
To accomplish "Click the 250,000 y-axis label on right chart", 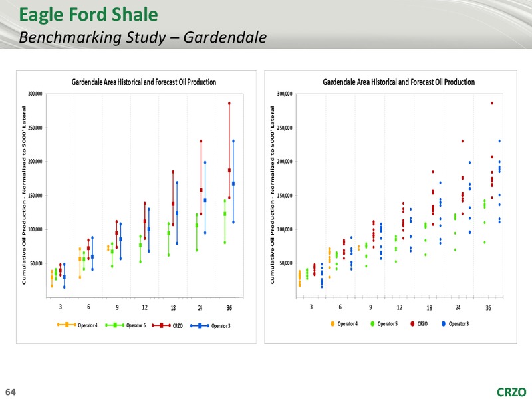I will coord(285,128).
